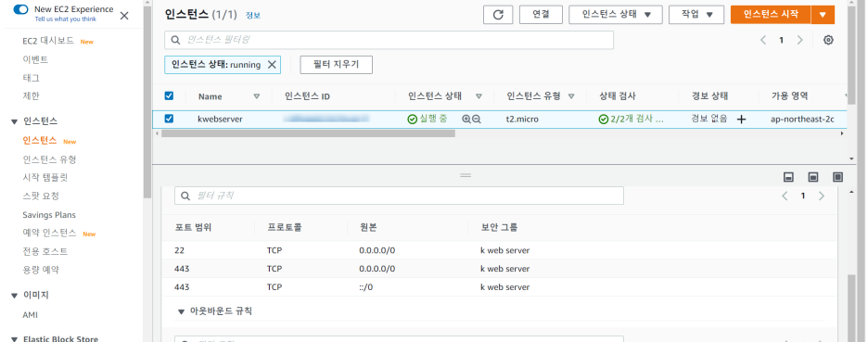Screen dimensions: 868x342
Task: Open 용량 예약 in the sidebar
Action: (41, 270)
